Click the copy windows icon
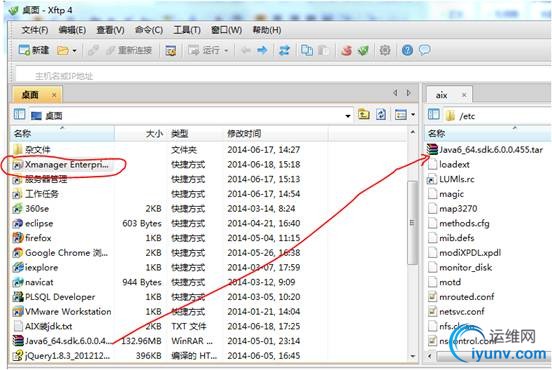Viewport: 552px width, 370px height. point(307,50)
